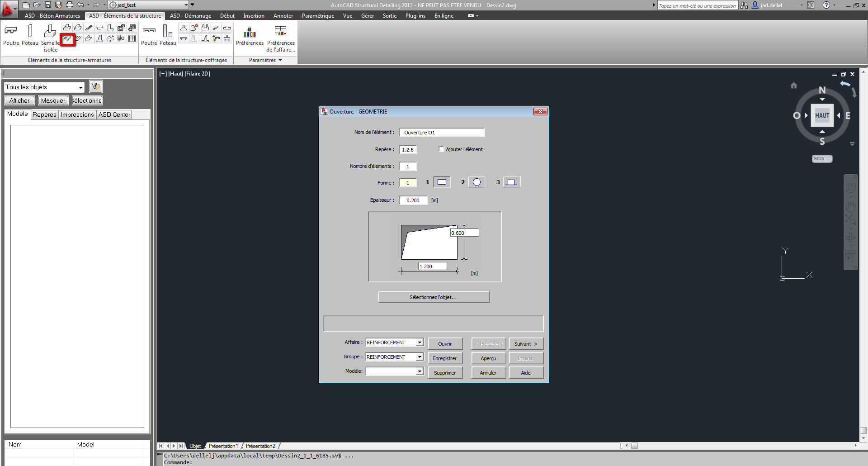This screenshot has width=868, height=466.
Task: Select the Poutre reinforcement tool in armatures panel
Action: (11, 35)
